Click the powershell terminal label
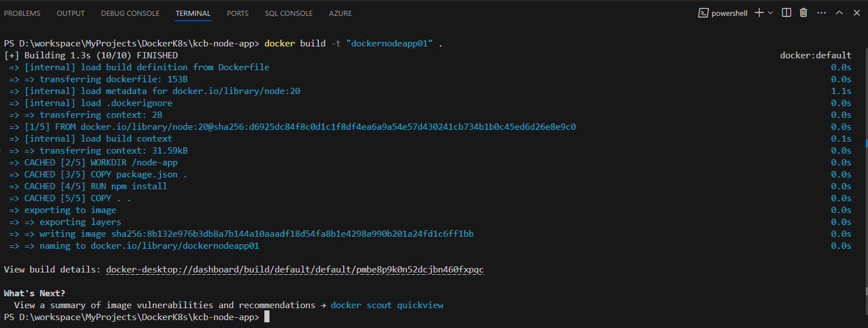The height and width of the screenshot is (328, 868). pyautogui.click(x=730, y=13)
